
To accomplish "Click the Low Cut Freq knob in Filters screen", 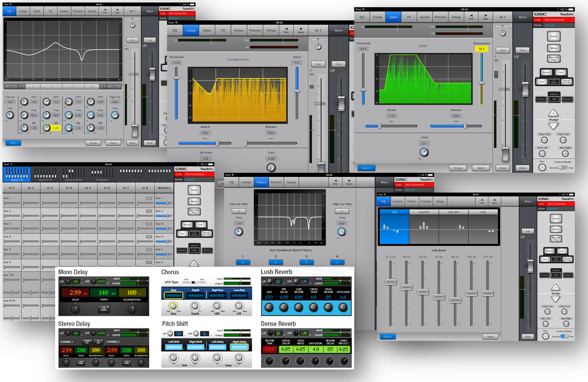I will (239, 232).
